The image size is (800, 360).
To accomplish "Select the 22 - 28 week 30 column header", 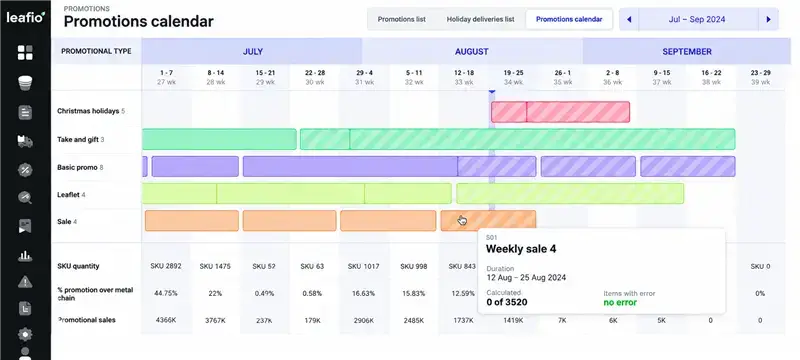I will [x=315, y=78].
